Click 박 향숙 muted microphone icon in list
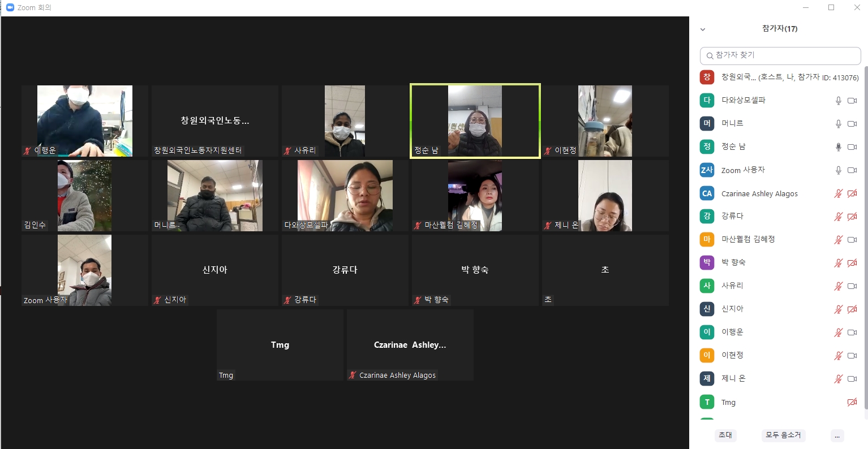868x449 pixels. pos(839,263)
